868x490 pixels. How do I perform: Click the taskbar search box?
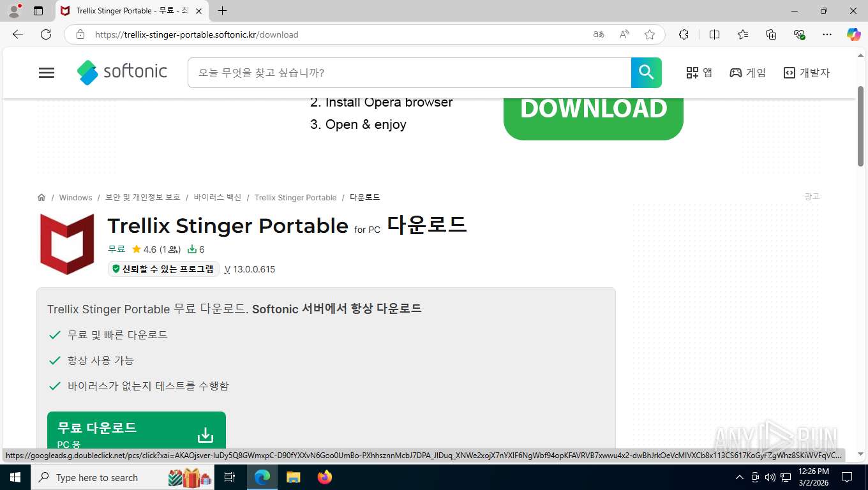tap(124, 477)
